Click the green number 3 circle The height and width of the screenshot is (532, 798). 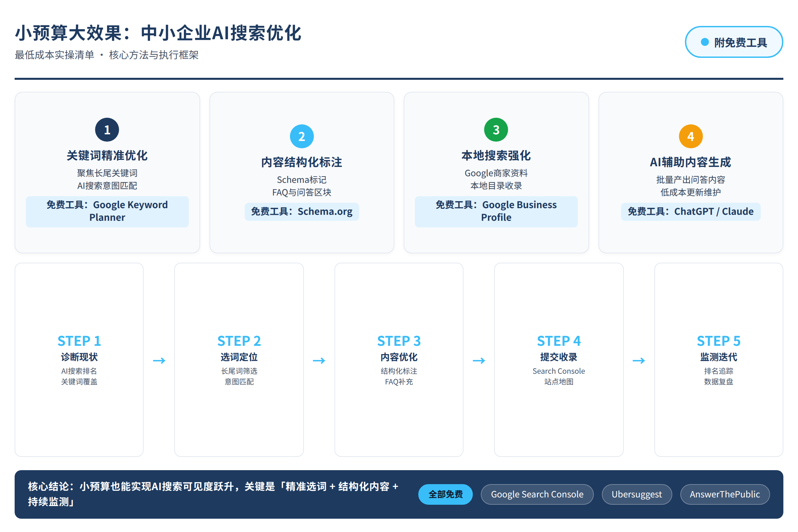tap(496, 130)
